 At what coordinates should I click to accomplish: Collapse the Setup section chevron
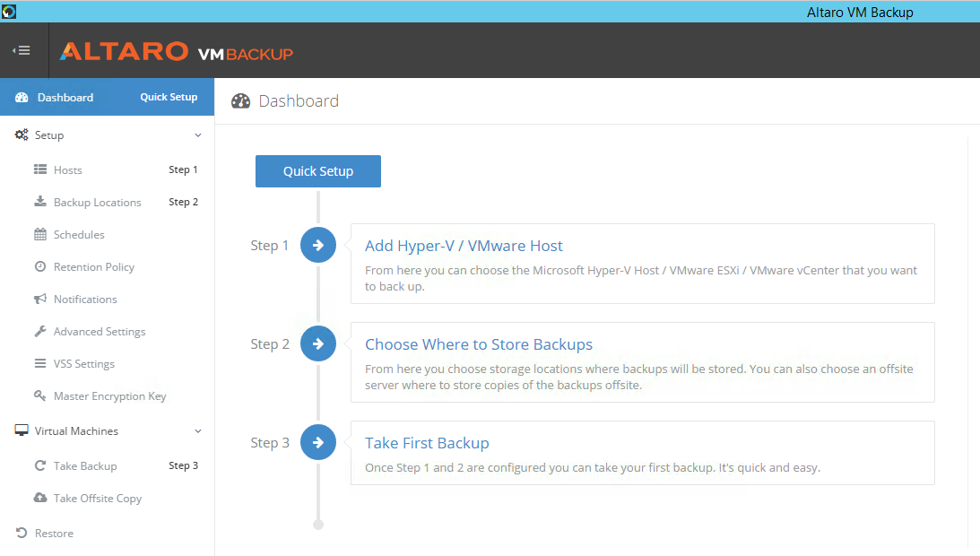pyautogui.click(x=198, y=135)
